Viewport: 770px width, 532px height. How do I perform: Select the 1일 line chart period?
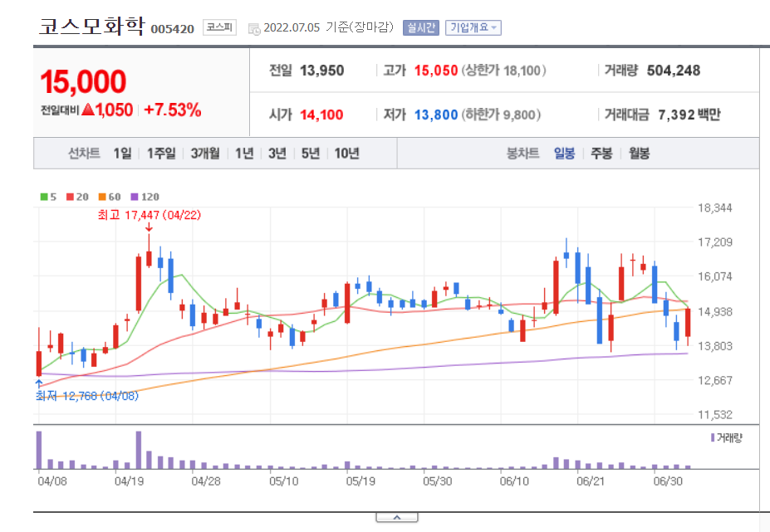coord(123,154)
